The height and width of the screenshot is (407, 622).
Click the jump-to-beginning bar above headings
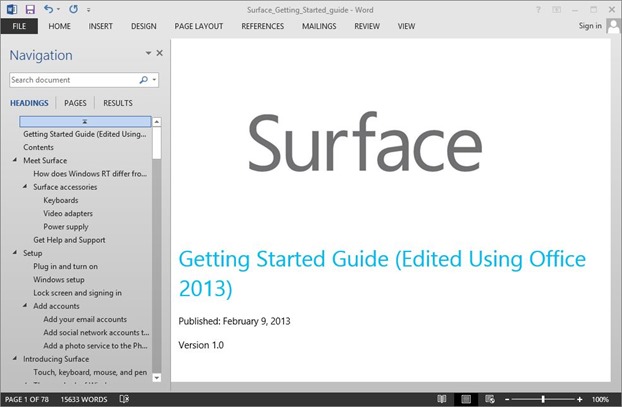[85, 121]
